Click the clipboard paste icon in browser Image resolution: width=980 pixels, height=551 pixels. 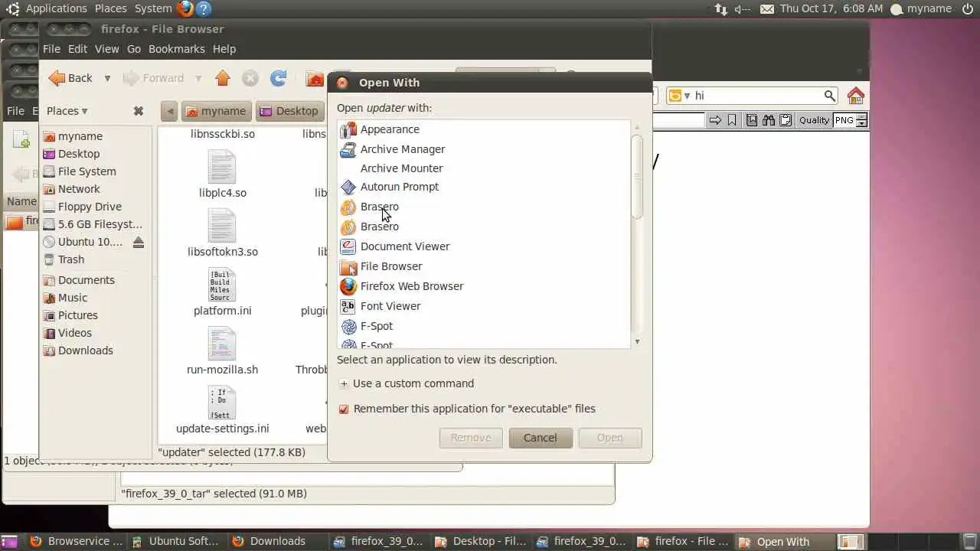coord(786,120)
